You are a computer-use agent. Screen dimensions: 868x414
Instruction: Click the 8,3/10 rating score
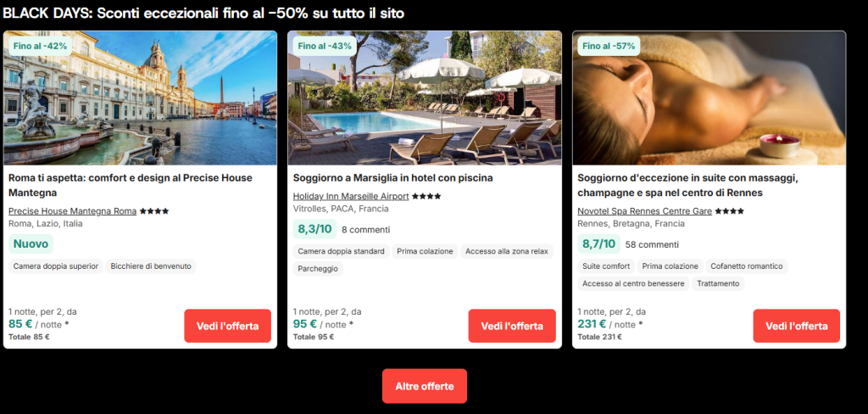tap(314, 229)
